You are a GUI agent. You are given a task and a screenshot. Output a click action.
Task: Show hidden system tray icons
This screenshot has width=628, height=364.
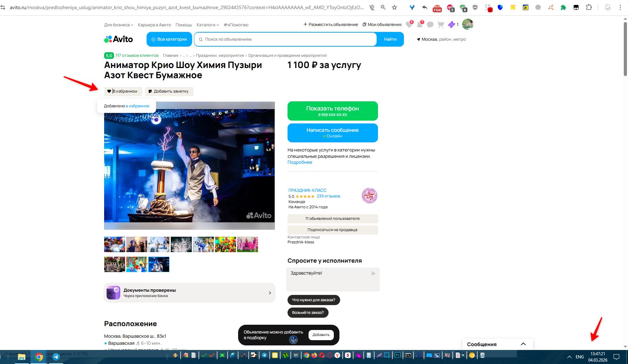tap(569, 357)
